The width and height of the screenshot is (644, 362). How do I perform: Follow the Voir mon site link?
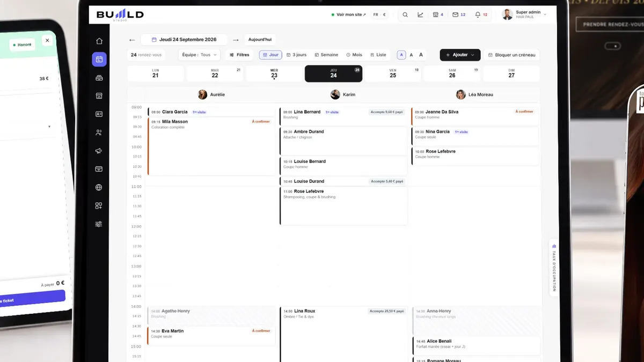pos(349,14)
